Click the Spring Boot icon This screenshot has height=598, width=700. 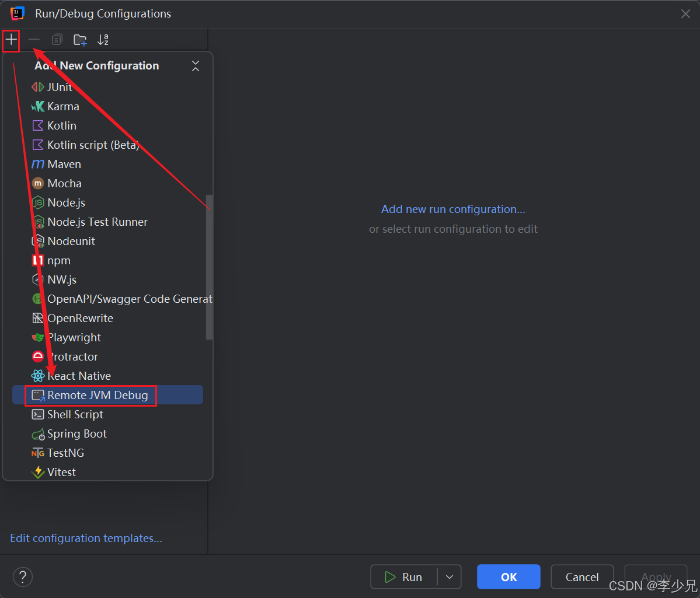[38, 434]
